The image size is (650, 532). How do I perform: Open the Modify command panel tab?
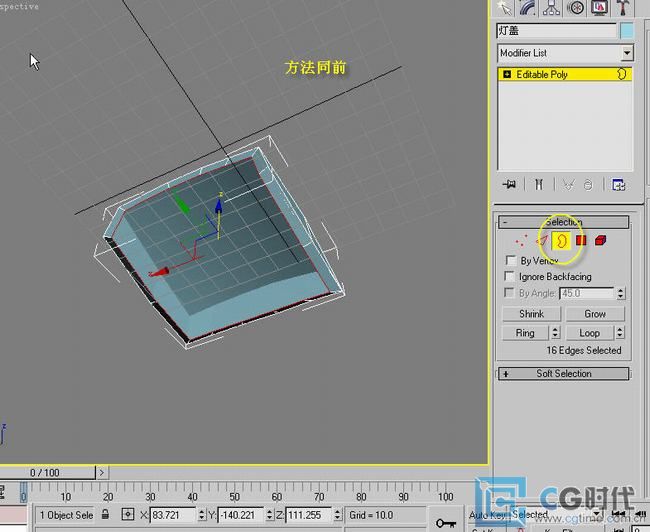[x=527, y=8]
